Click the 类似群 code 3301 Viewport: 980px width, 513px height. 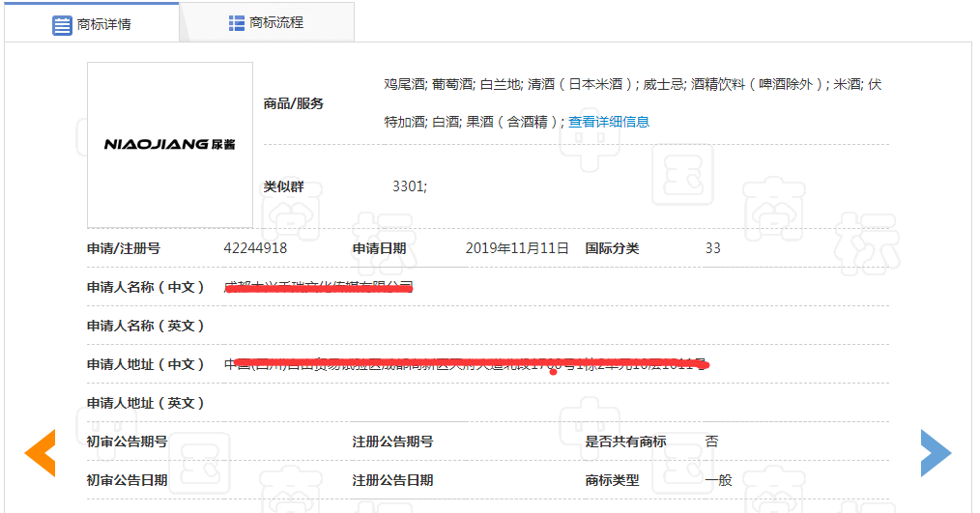pyautogui.click(x=409, y=186)
